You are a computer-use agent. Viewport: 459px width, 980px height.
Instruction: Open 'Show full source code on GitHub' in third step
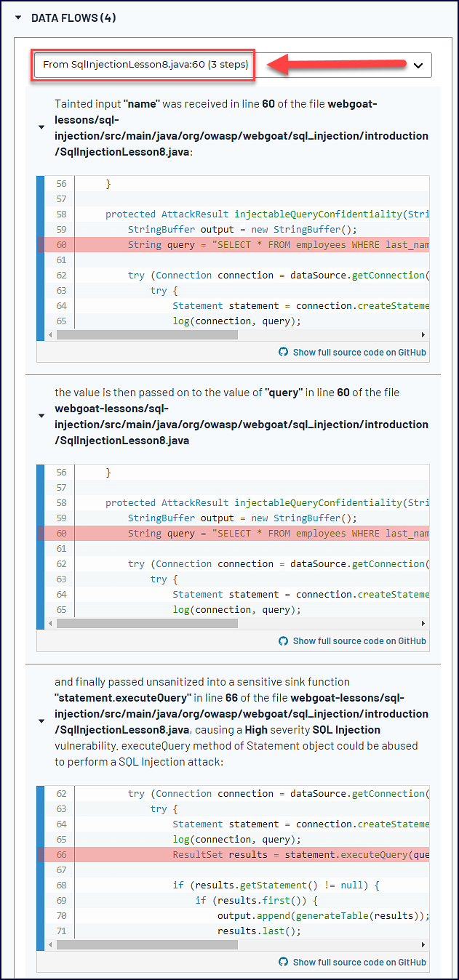[x=359, y=962]
